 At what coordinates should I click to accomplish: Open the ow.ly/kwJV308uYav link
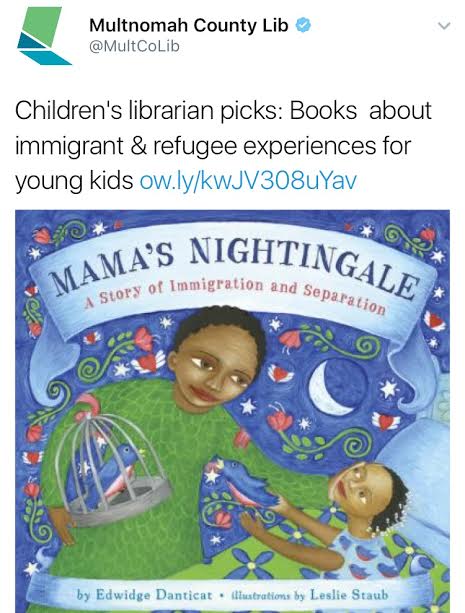[x=248, y=181]
